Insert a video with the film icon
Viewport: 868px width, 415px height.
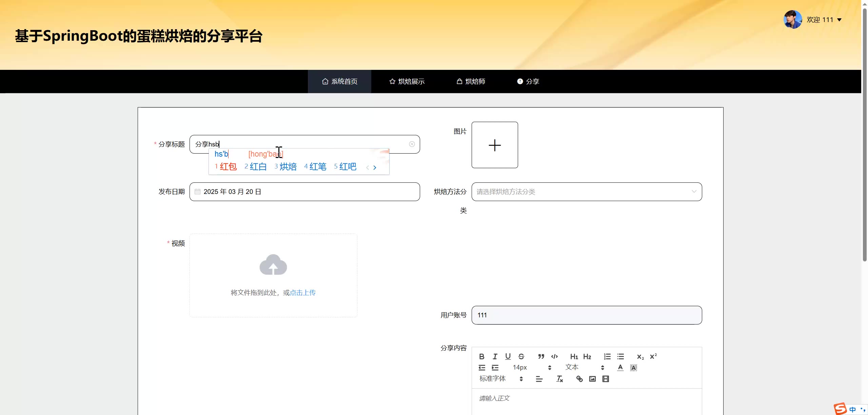[606, 379]
